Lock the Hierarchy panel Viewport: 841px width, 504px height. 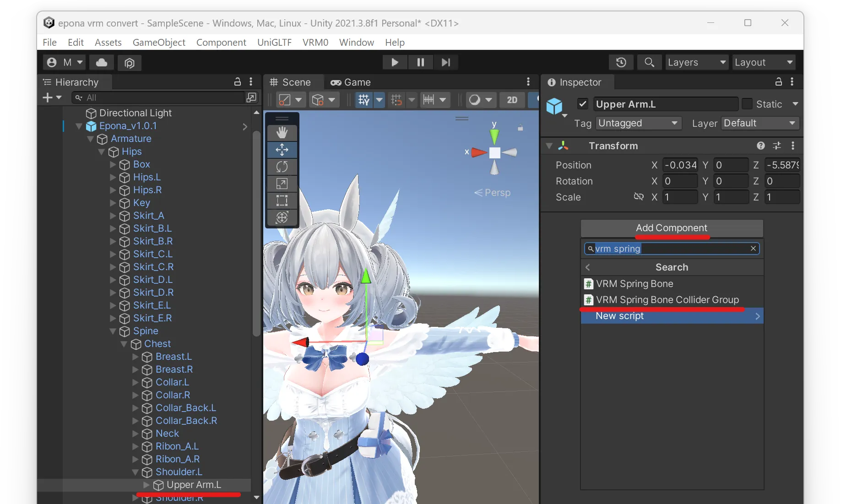click(x=238, y=82)
